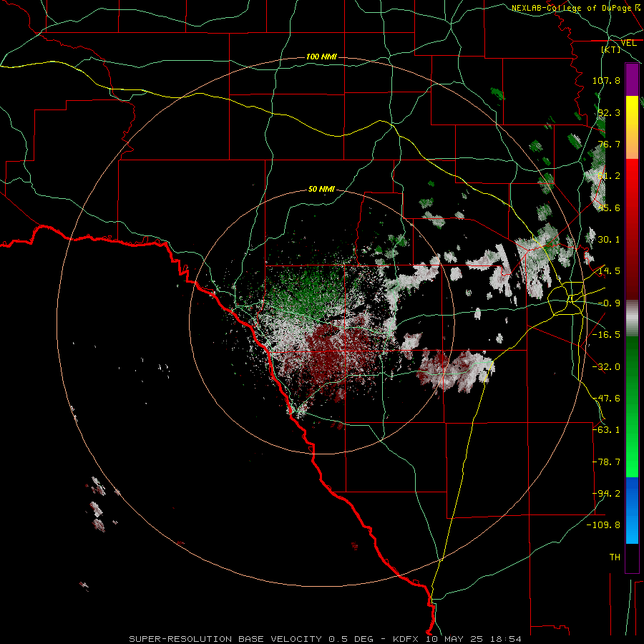
Task: Click the blue color bar segment
Action: (x=632, y=493)
